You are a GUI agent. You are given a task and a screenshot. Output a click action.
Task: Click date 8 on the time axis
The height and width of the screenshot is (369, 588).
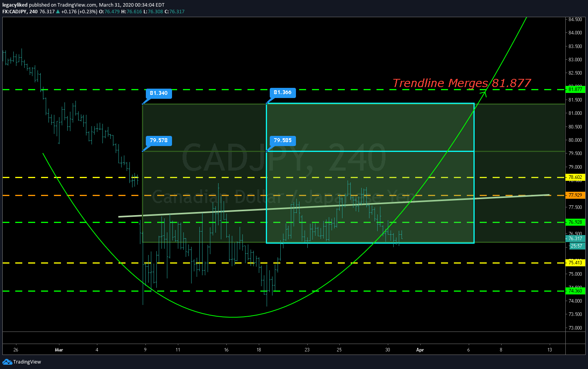(501, 350)
